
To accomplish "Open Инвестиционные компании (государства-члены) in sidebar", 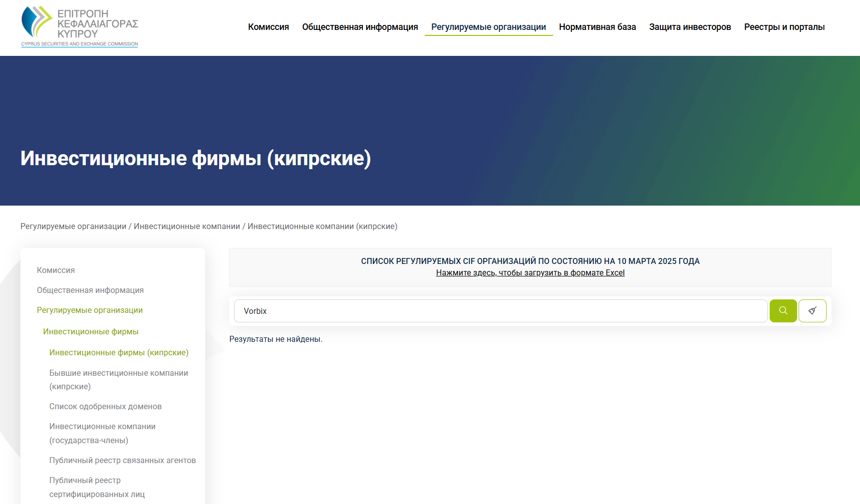I will click(102, 434).
